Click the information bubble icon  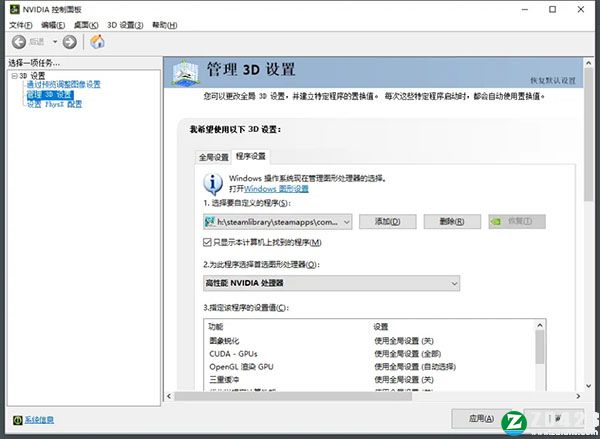coord(213,184)
